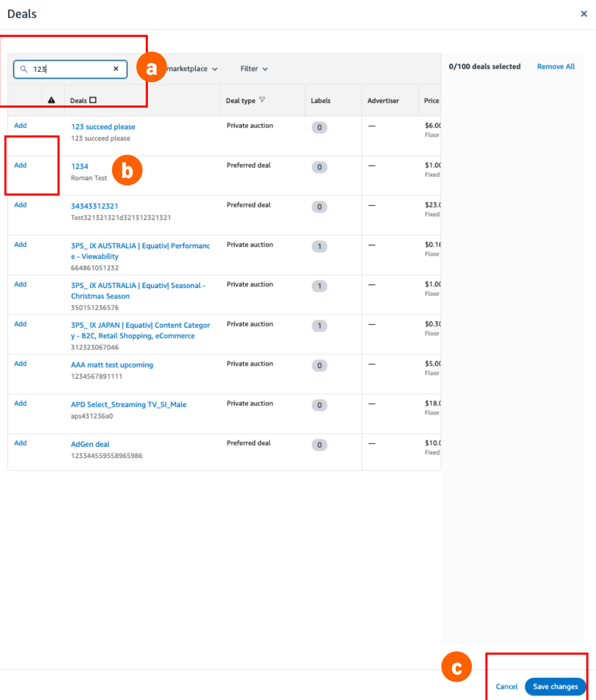Click the Labels column header
This screenshot has width=596, height=700.
[x=321, y=100]
